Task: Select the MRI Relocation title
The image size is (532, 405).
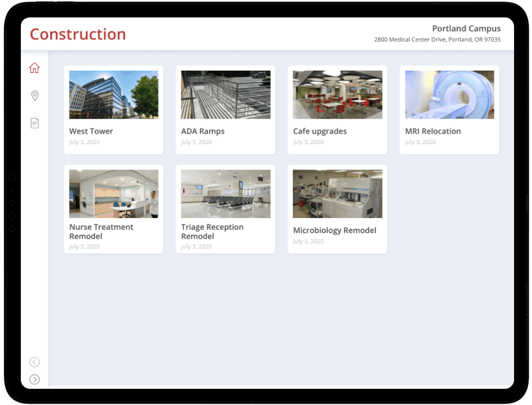Action: tap(432, 131)
